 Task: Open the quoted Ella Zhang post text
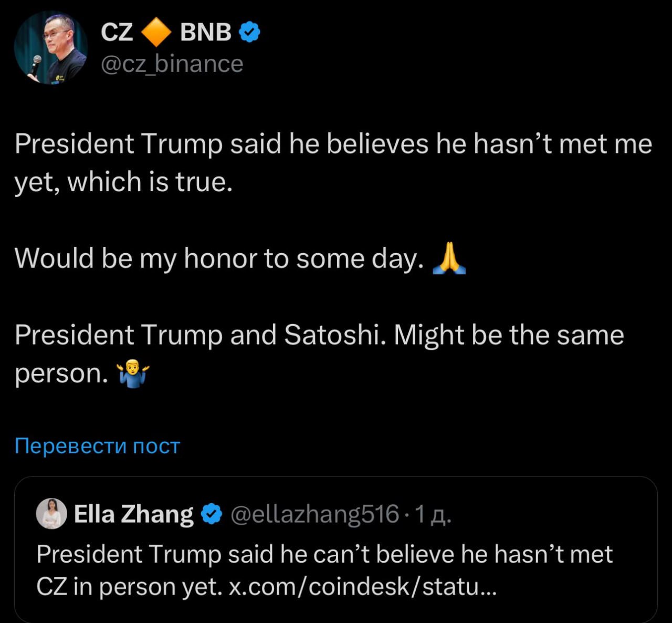[324, 555]
